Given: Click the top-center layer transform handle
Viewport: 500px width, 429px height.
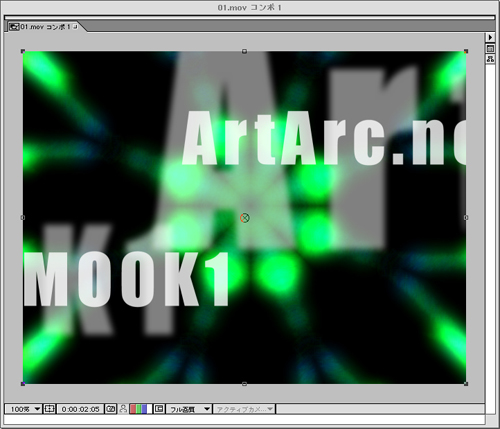Looking at the screenshot, I should [244, 51].
